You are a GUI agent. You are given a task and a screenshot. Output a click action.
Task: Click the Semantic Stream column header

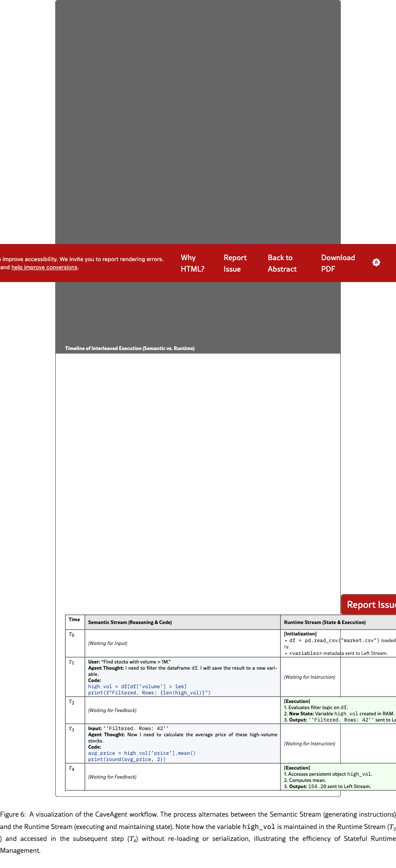click(x=130, y=622)
